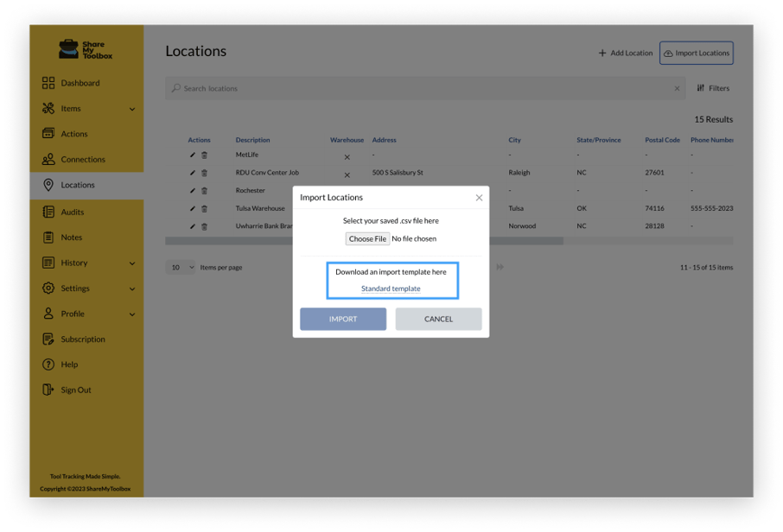This screenshot has height=532, width=783.
Task: Expand the History submenu chevron
Action: click(x=132, y=263)
